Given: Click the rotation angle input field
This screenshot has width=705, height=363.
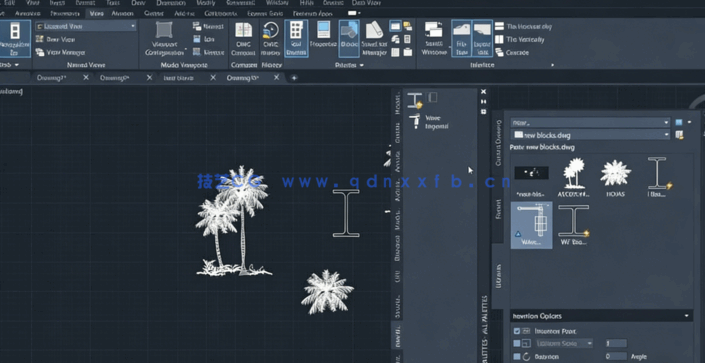Looking at the screenshot, I should [616, 356].
